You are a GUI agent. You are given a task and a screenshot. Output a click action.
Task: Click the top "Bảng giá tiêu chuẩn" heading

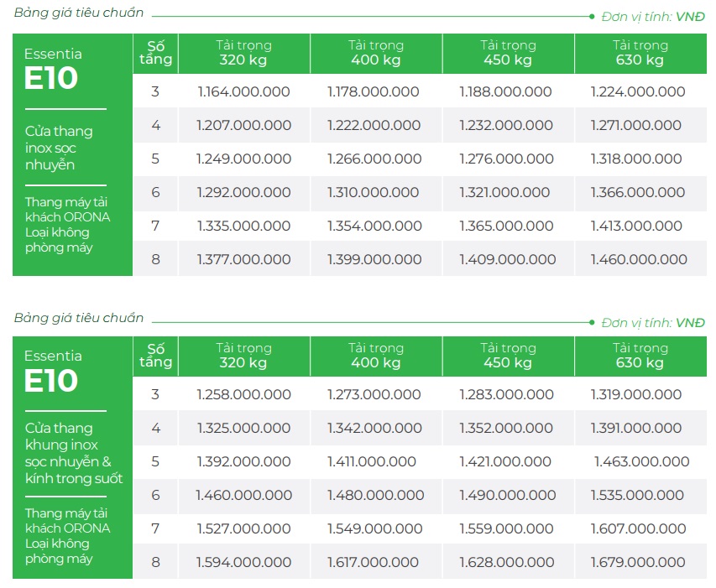(x=79, y=13)
